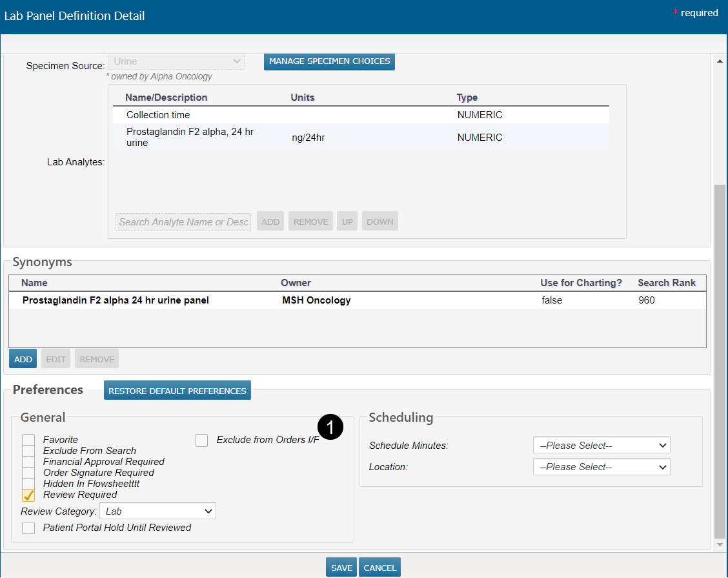Check Patient Portal Hold Until Reviewed
Image resolution: width=728 pixels, height=578 pixels.
pyautogui.click(x=28, y=528)
